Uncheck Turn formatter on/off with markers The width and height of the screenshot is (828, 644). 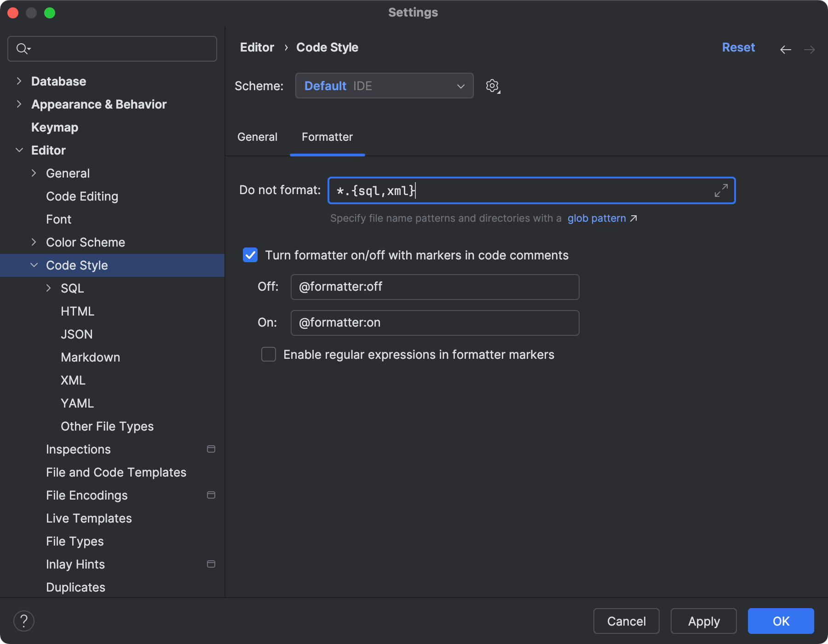[250, 255]
